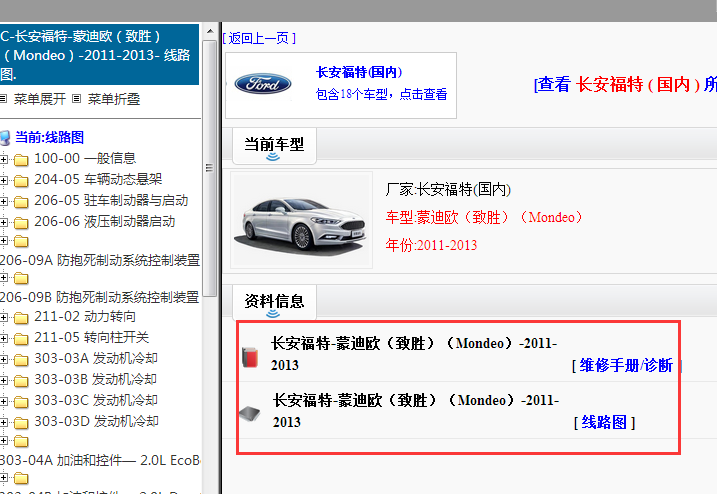This screenshot has width=717, height=494.
Task: Click the folder icon above 206-09A 防抱死制动系统控制装置
Action: (x=21, y=241)
